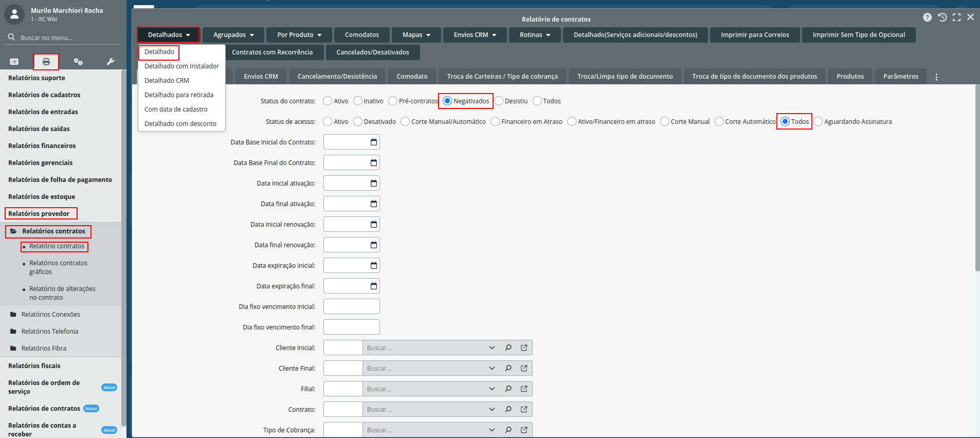Click the help question mark icon
The image size is (980, 438).
coord(927,17)
